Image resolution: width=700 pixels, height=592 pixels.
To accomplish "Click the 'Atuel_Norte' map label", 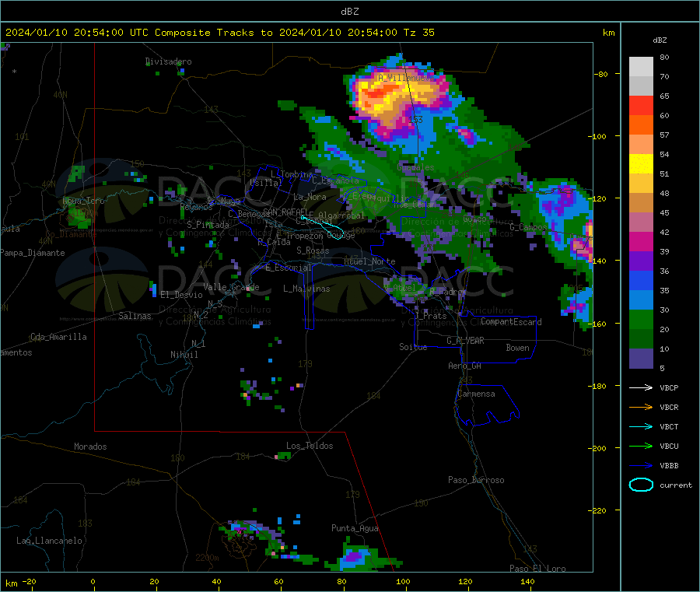I will click(369, 261).
